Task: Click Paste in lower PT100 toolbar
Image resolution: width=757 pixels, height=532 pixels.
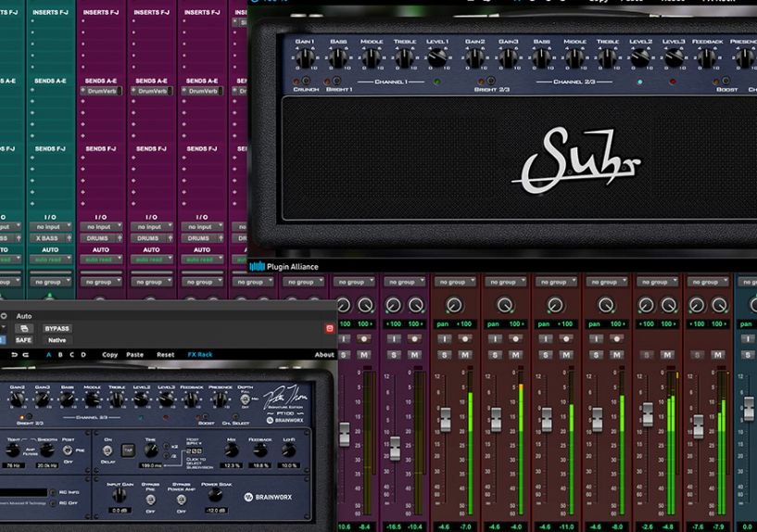Action: [134, 355]
